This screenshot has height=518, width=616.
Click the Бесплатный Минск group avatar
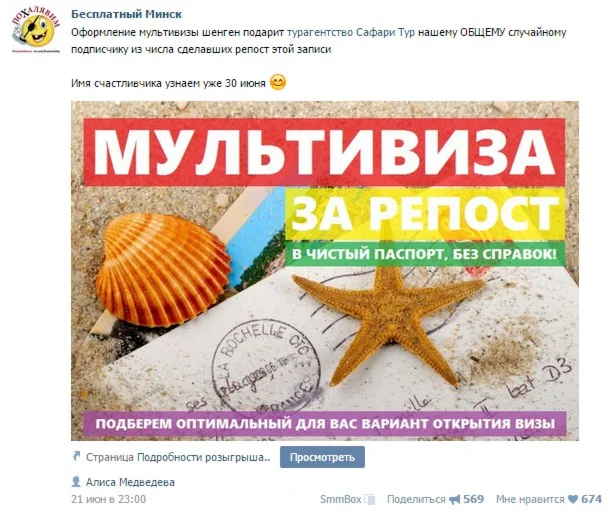[36, 31]
